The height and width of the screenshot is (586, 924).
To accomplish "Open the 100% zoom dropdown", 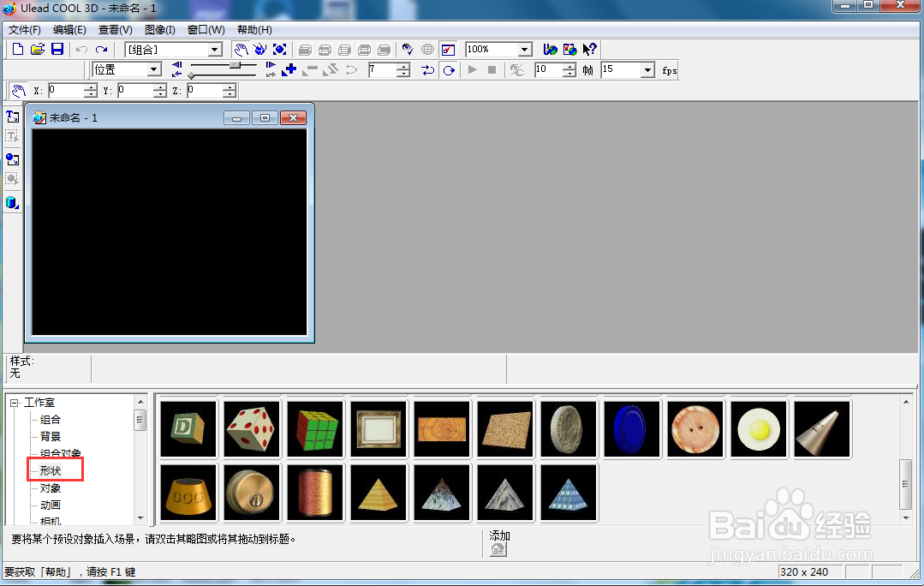I will pos(525,50).
